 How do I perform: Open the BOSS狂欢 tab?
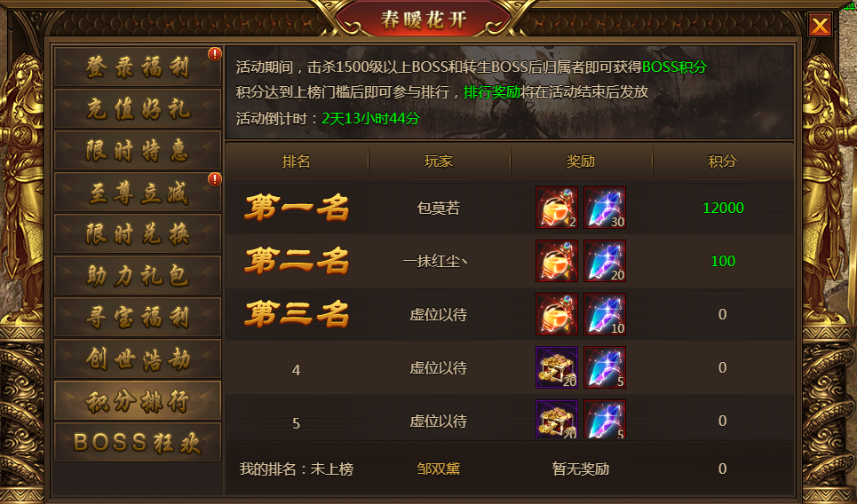click(x=137, y=442)
